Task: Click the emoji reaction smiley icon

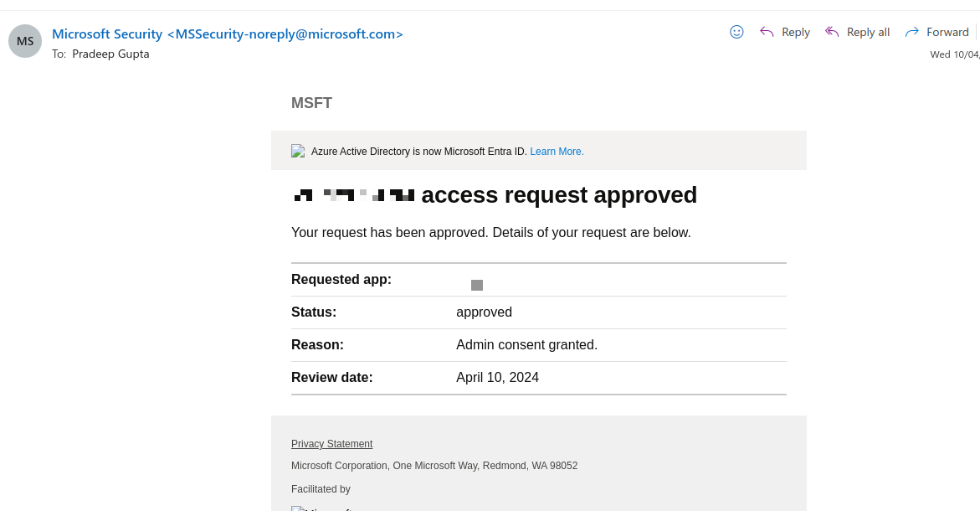Action: 736,32
